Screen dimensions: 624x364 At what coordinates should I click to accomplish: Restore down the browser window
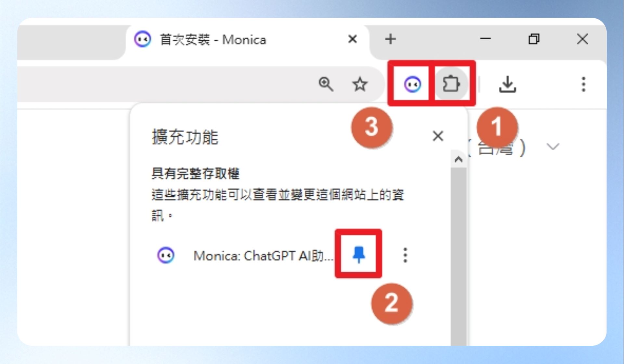pyautogui.click(x=534, y=39)
